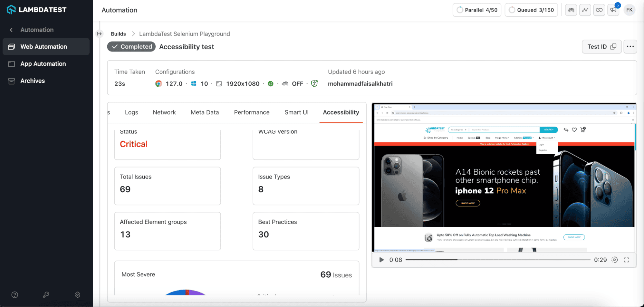Click the 0:08 current time label
Screen dimensions: 644x307
click(x=396, y=260)
